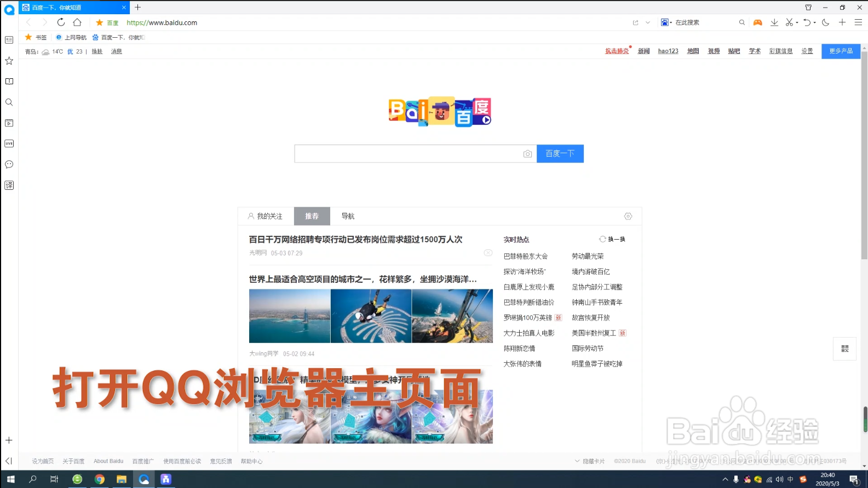Open the skin shirt icon in title bar
868x488 pixels.
pyautogui.click(x=808, y=8)
